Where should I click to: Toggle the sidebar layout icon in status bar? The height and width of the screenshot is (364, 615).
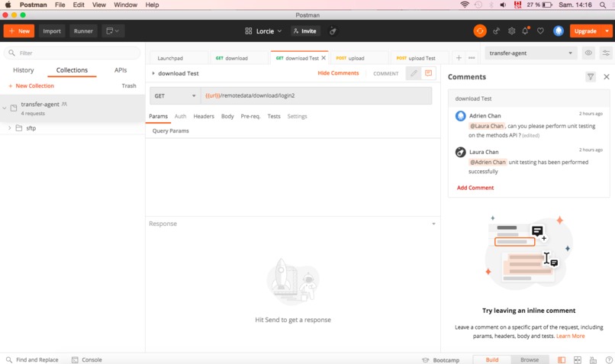pyautogui.click(x=562, y=360)
